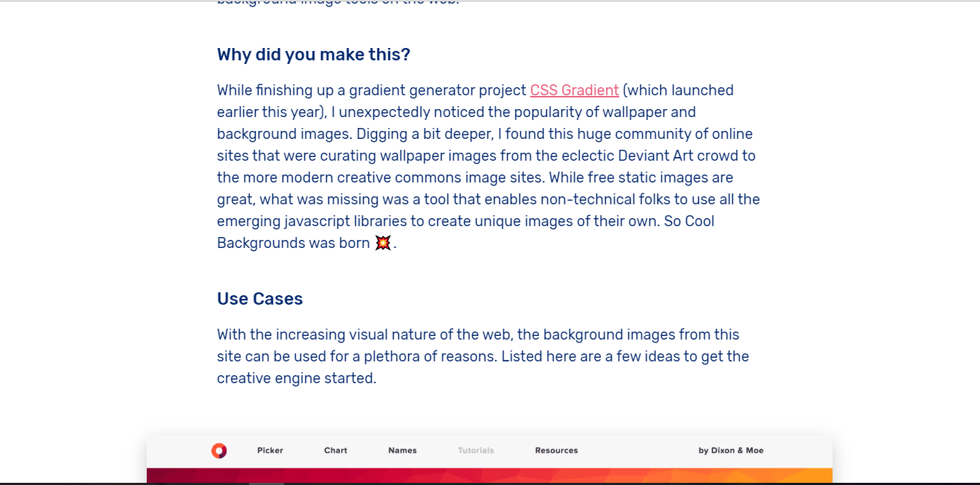Open the CSS Gradient link
Screen dimensions: 980x485
[574, 90]
